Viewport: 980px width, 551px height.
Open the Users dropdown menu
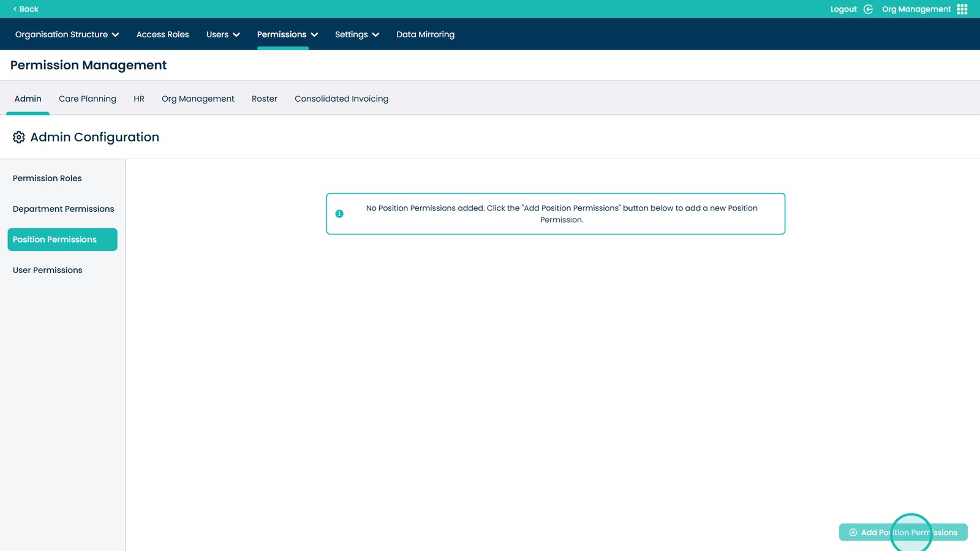pyautogui.click(x=223, y=34)
